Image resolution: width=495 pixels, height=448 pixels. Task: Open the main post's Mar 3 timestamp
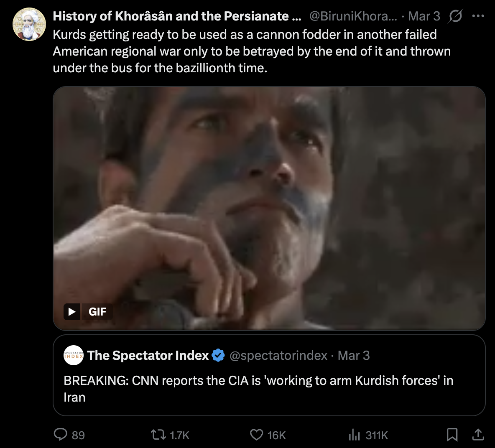[424, 16]
